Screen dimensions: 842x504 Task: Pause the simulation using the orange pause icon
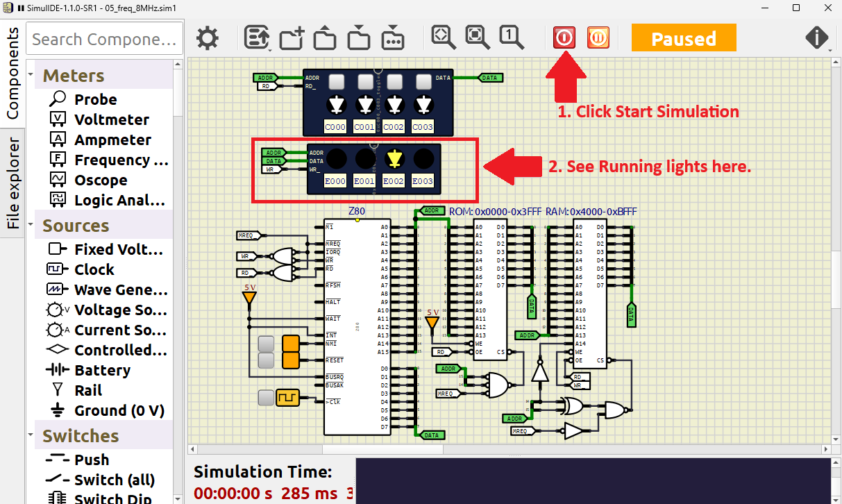click(x=598, y=37)
